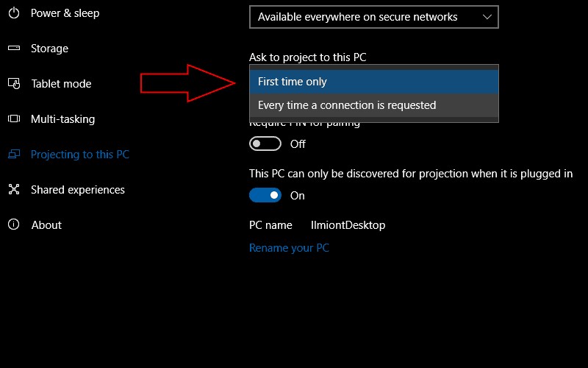The image size is (588, 368).
Task: Click the Power & sleep icon
Action: pyautogui.click(x=14, y=13)
